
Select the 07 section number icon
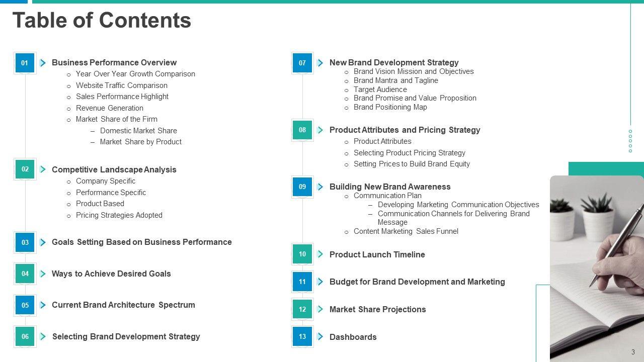click(302, 63)
